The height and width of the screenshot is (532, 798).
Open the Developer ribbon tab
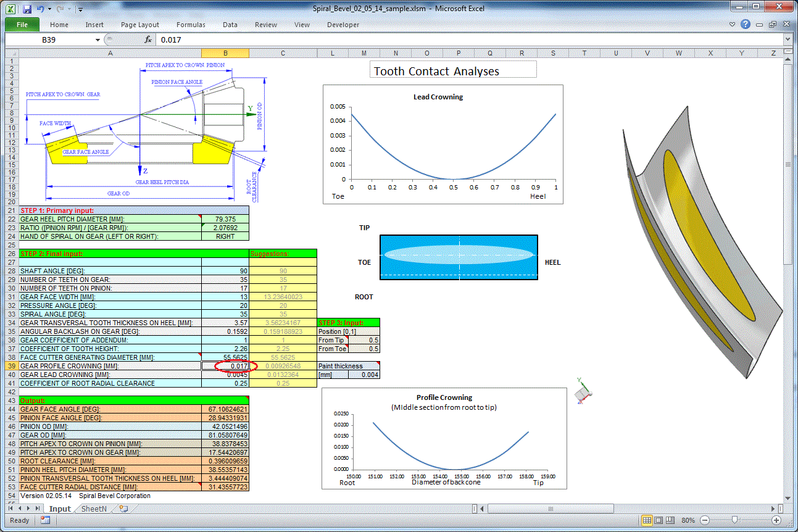coord(343,25)
